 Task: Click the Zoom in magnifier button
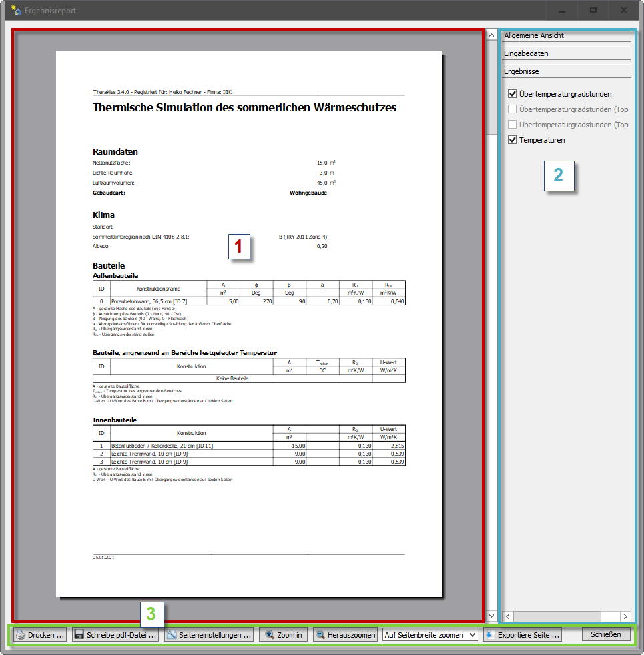[x=284, y=634]
